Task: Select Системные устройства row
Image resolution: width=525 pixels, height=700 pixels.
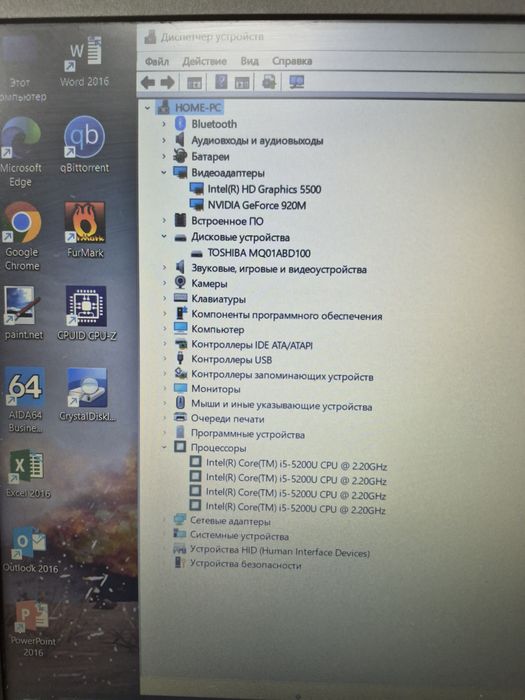Action: (x=239, y=536)
